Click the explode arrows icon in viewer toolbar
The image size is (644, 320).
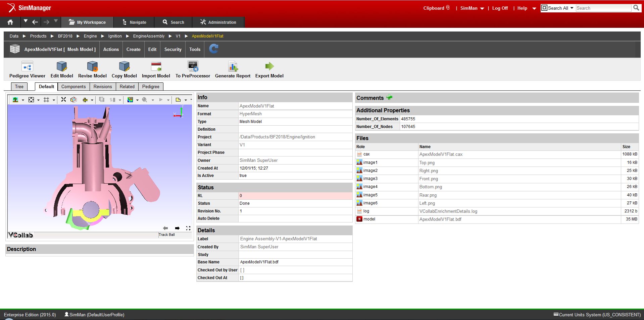(63, 100)
